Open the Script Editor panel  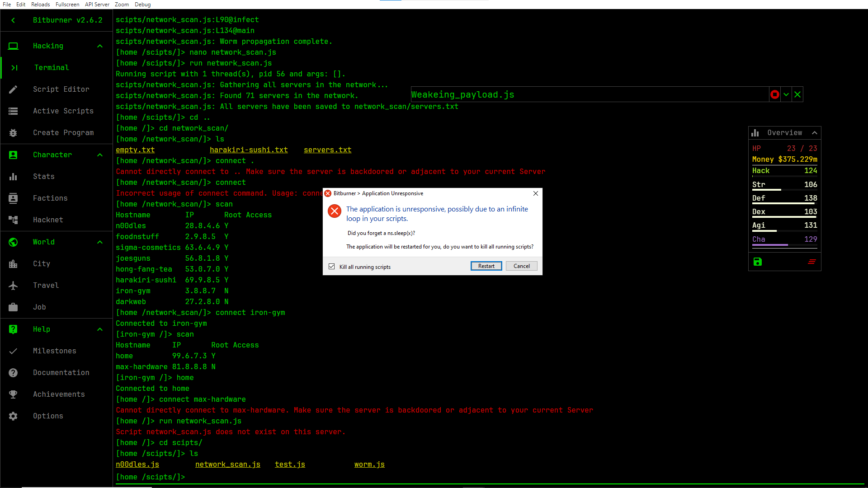[61, 89]
